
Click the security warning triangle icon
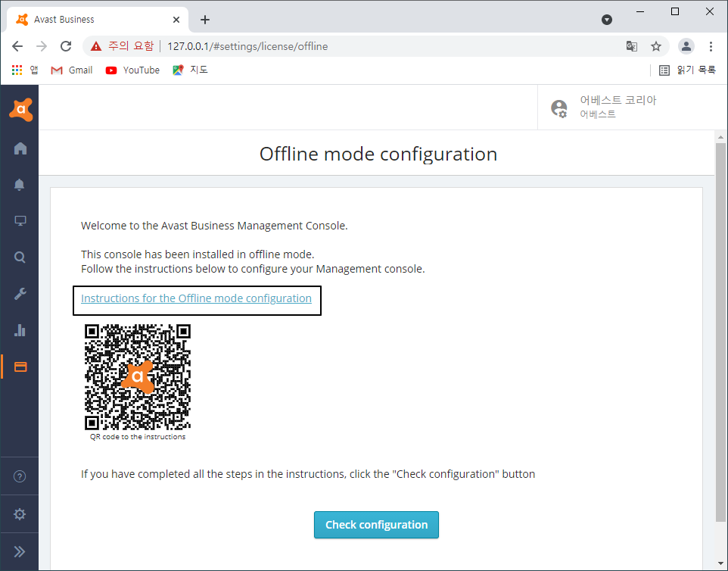96,46
